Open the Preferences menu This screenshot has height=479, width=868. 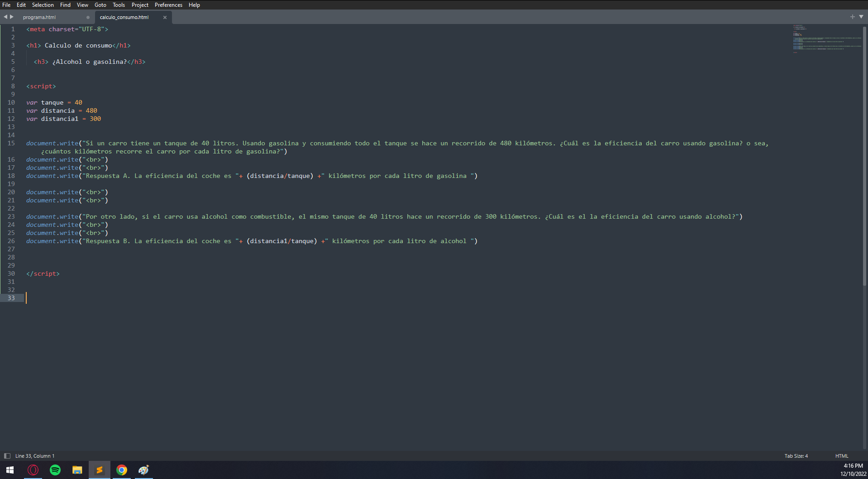[168, 5]
